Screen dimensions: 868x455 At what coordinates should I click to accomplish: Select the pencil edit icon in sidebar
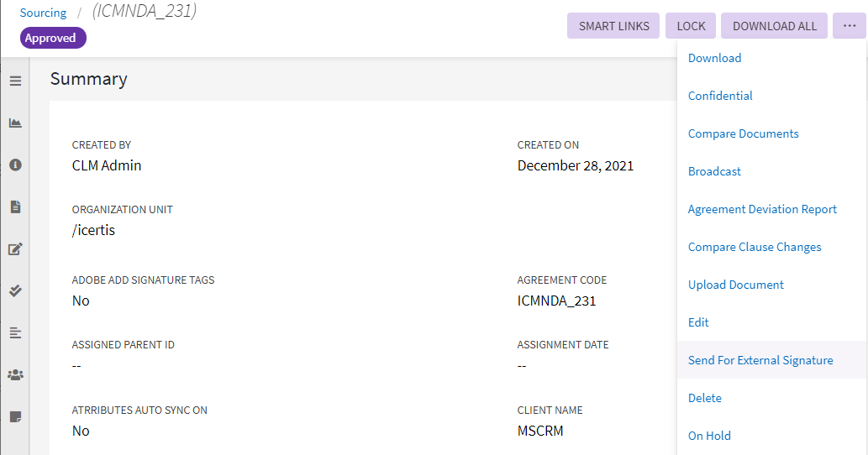tap(15, 249)
